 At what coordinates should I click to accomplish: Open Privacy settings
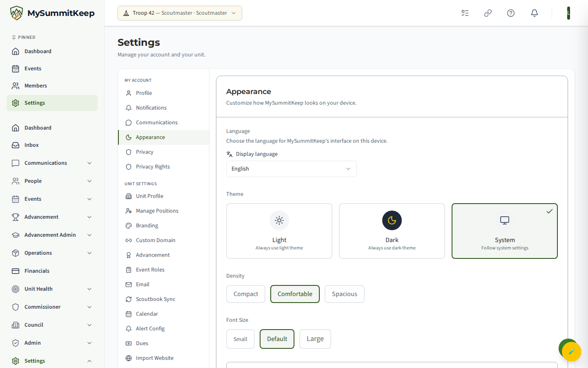(164, 152)
